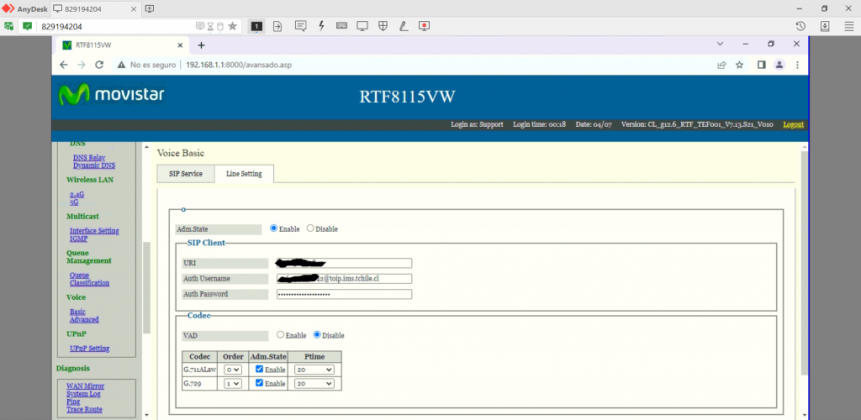Click the AnyDesk lightning actions icon
The width and height of the screenshot is (861, 420).
tap(321, 26)
